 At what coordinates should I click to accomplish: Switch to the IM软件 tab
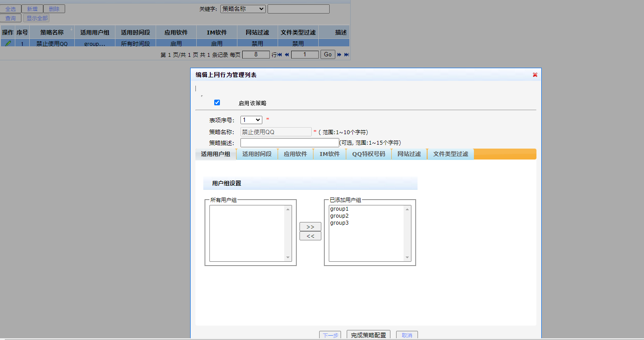[x=330, y=154]
